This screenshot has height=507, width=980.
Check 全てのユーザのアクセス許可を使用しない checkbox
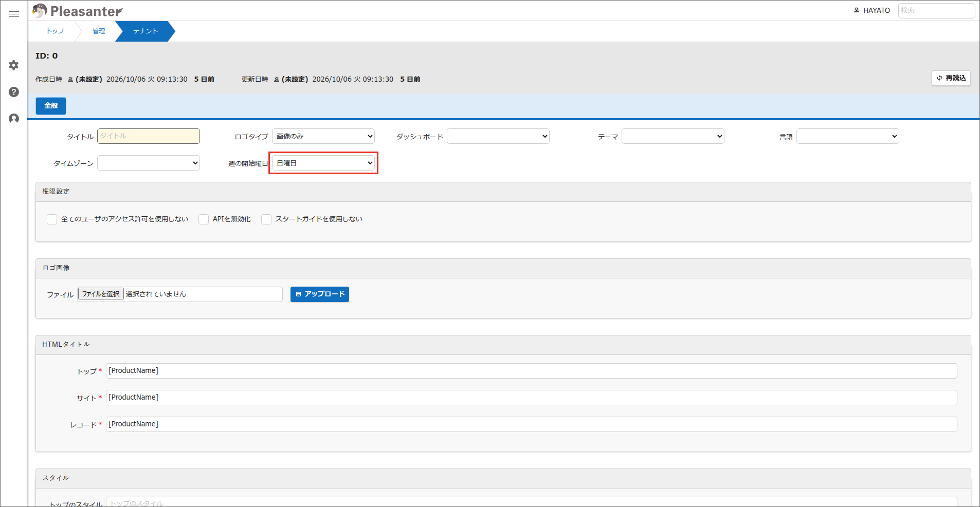52,219
